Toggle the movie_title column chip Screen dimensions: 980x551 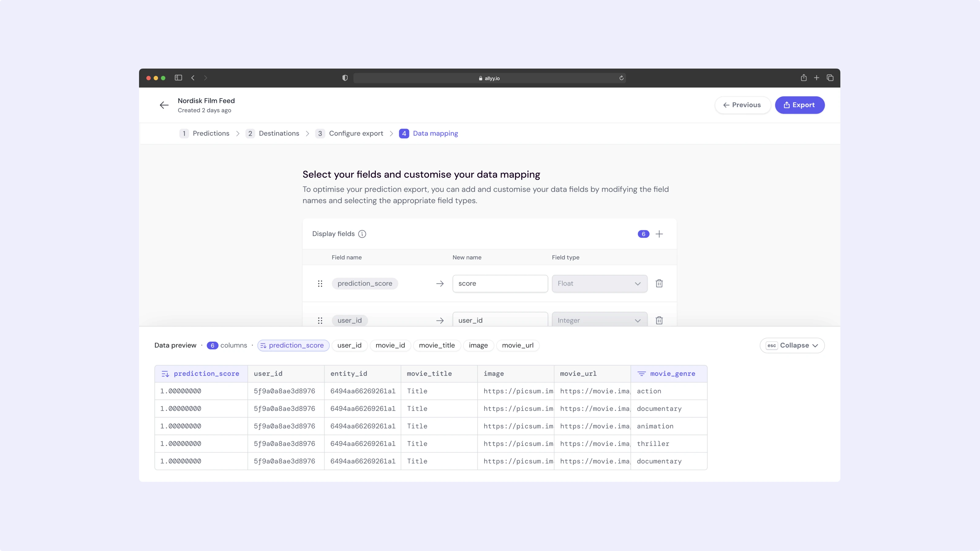click(x=436, y=345)
